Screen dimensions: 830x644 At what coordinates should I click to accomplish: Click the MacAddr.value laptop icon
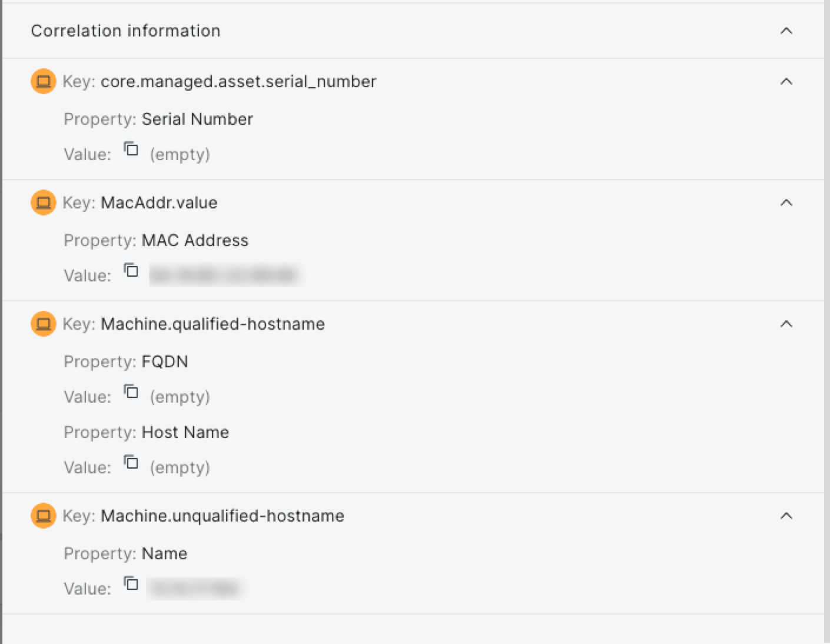click(43, 203)
